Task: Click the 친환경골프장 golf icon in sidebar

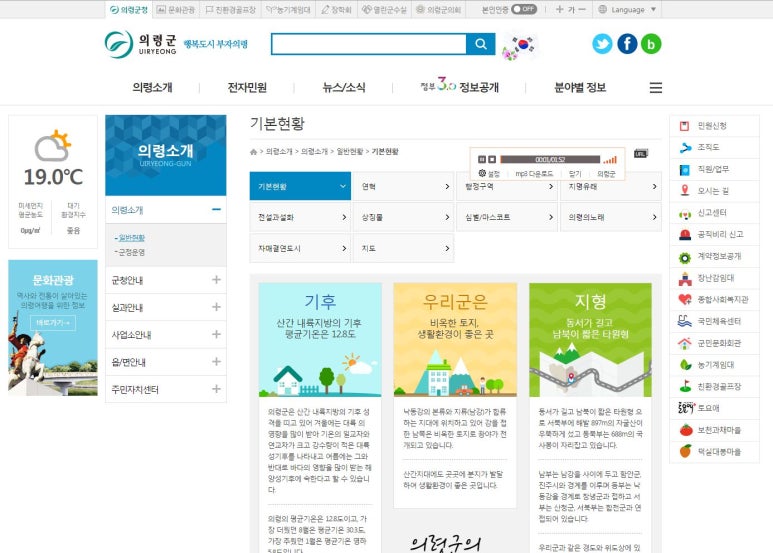Action: 685,386
